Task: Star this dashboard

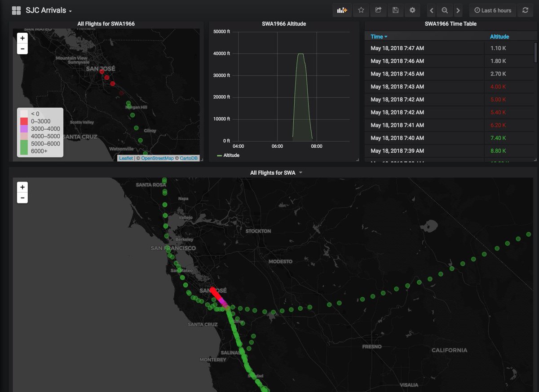Action: [x=361, y=10]
